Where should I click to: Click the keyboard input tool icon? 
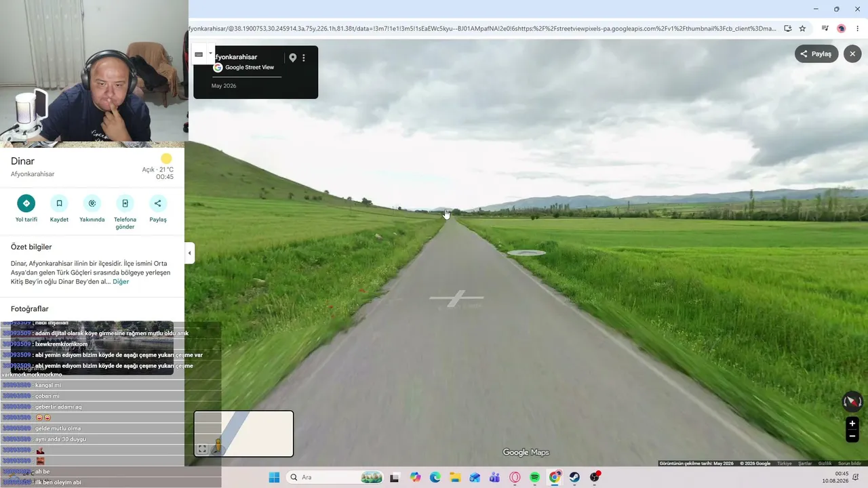(x=199, y=54)
